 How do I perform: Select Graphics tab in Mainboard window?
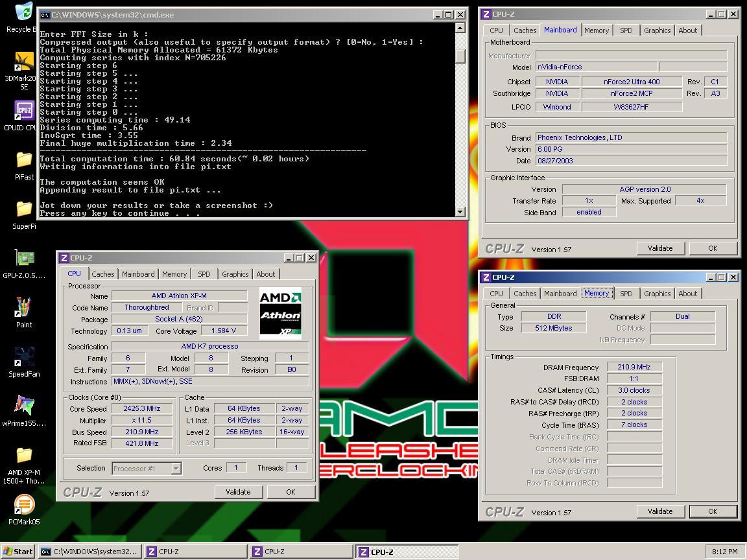point(658,30)
